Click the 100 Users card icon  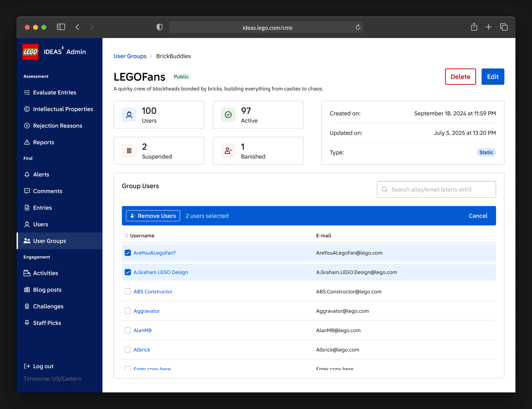129,115
